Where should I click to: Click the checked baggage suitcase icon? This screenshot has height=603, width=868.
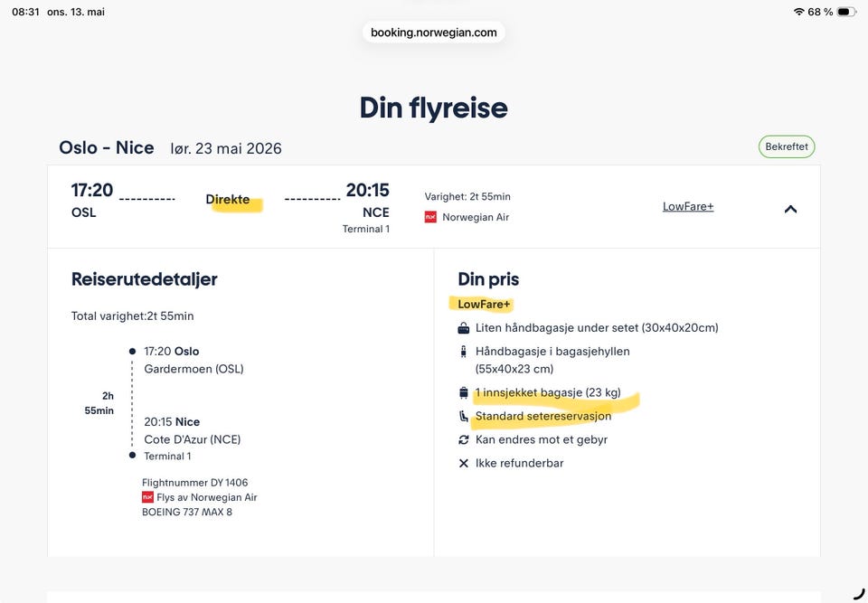[x=463, y=393]
